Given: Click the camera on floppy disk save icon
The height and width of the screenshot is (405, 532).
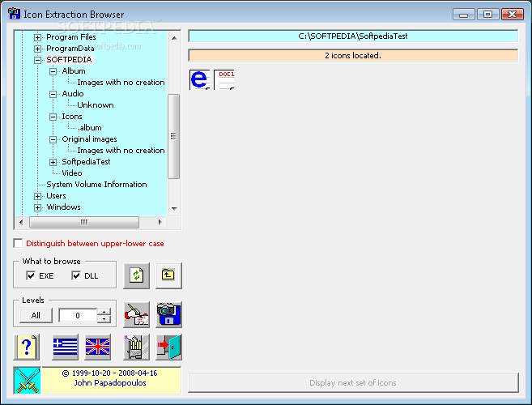Looking at the screenshot, I should (168, 315).
